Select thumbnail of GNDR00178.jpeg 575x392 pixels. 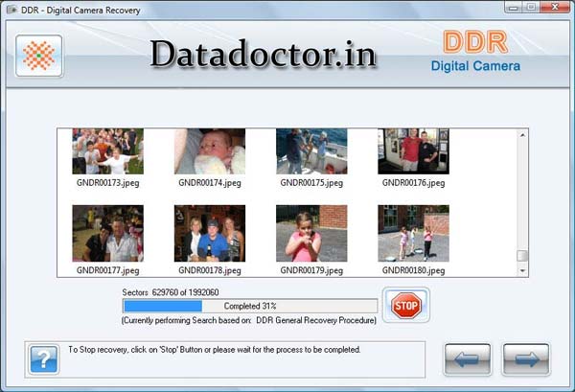pyautogui.click(x=210, y=233)
